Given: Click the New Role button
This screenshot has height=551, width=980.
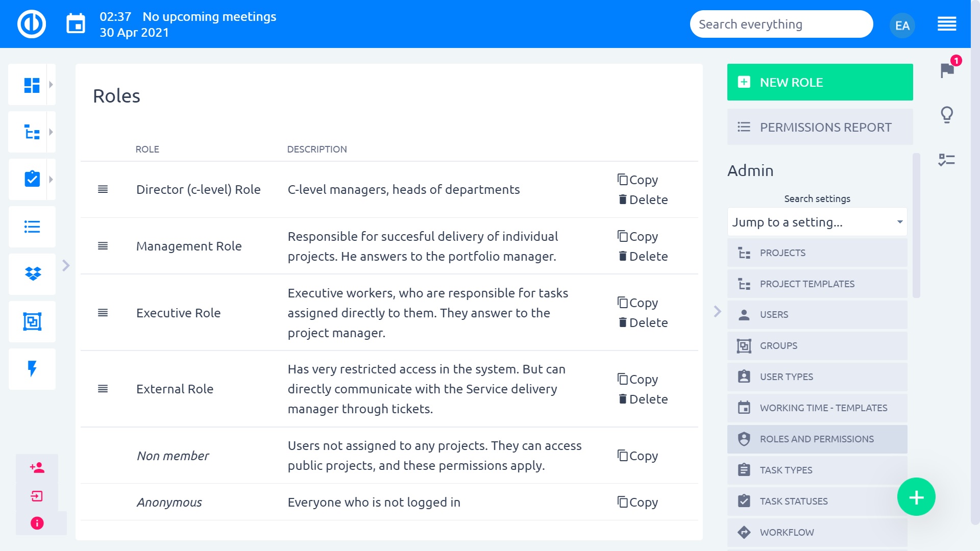Looking at the screenshot, I should [x=820, y=82].
